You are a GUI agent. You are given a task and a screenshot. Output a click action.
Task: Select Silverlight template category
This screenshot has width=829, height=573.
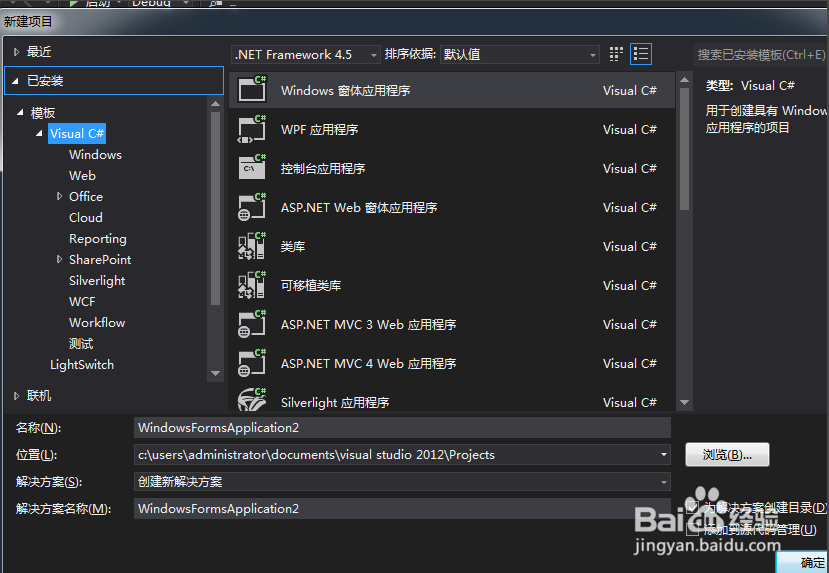click(97, 281)
